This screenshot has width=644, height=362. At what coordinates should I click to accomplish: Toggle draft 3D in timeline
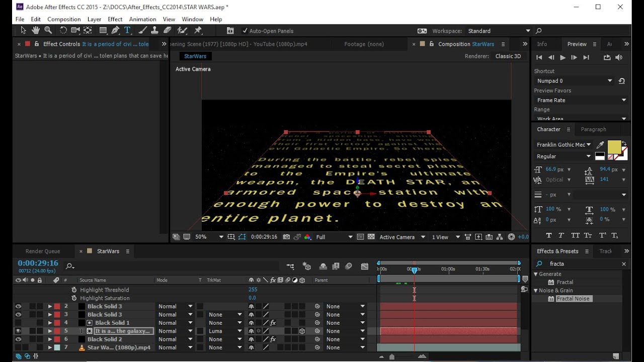pyautogui.click(x=307, y=266)
